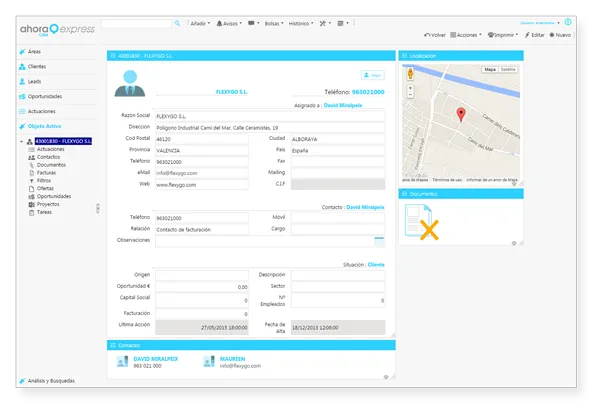Open Ofertas tree item
This screenshot has height=417, width=600.
pos(45,189)
